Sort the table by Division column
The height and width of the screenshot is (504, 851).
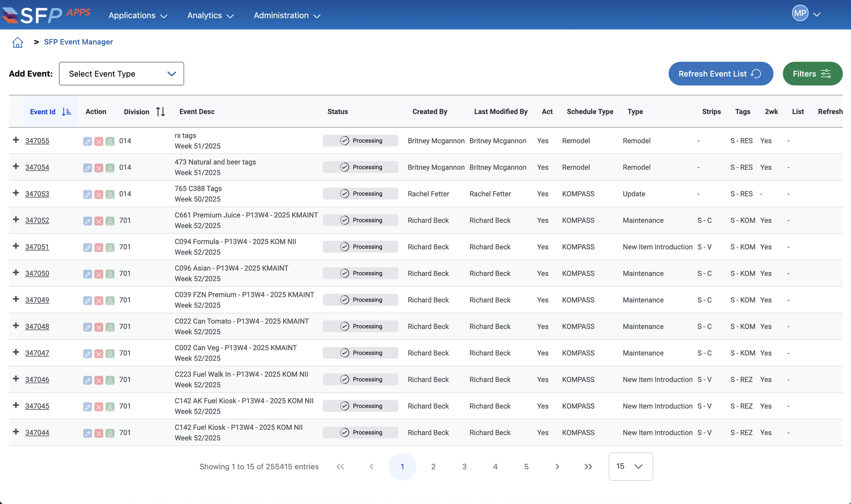click(x=160, y=112)
